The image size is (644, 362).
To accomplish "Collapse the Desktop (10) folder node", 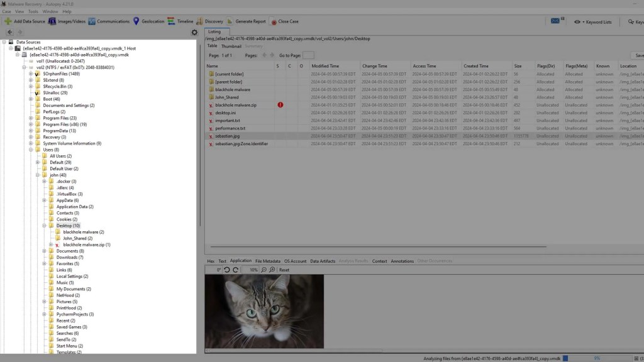I will 45,226.
